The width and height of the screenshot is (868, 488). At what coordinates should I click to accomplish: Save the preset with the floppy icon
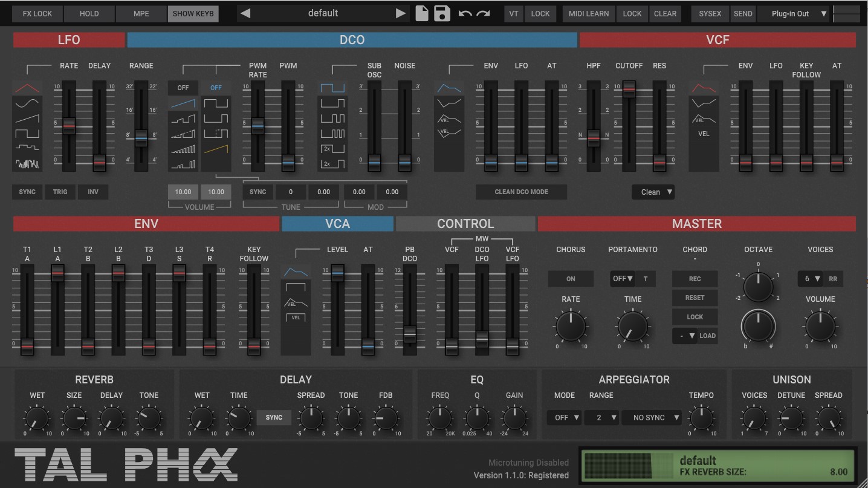(442, 13)
